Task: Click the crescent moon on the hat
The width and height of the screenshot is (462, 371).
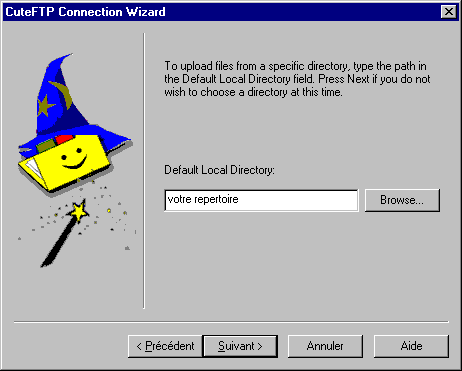Action: point(63,94)
